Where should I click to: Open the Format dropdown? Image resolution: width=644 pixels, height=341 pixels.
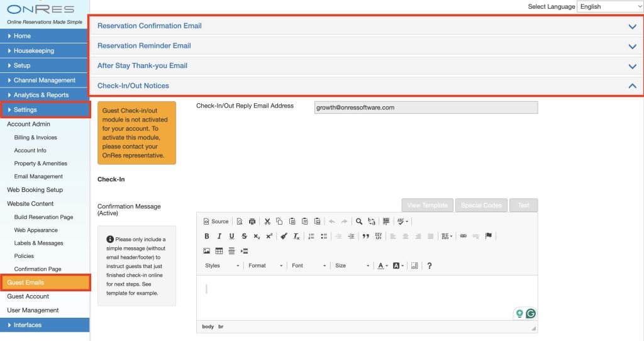pos(265,266)
